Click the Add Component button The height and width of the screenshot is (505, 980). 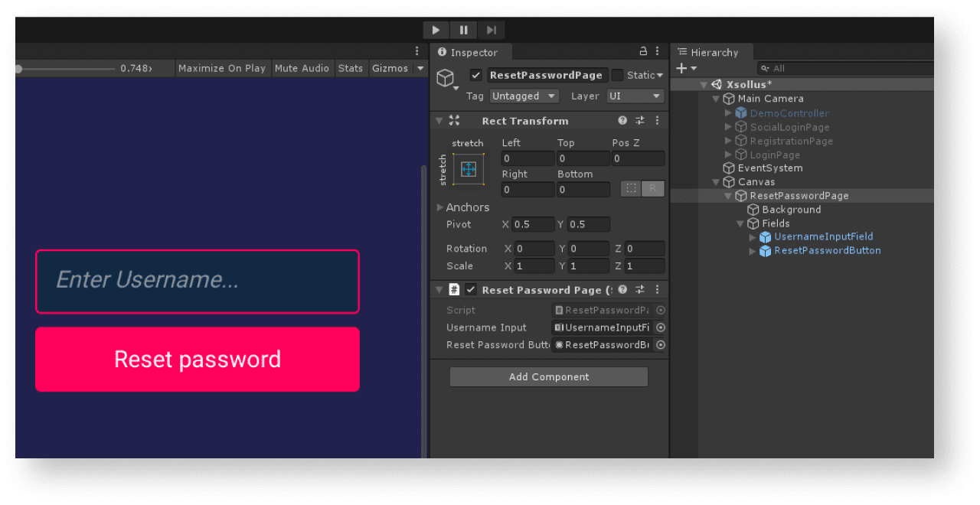[x=548, y=376]
